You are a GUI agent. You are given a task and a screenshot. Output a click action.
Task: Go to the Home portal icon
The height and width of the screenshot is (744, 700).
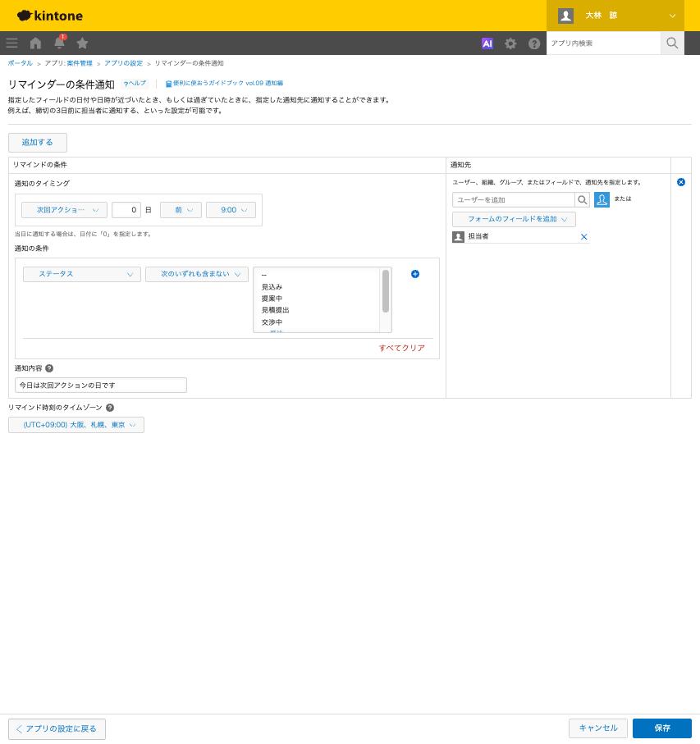point(35,43)
